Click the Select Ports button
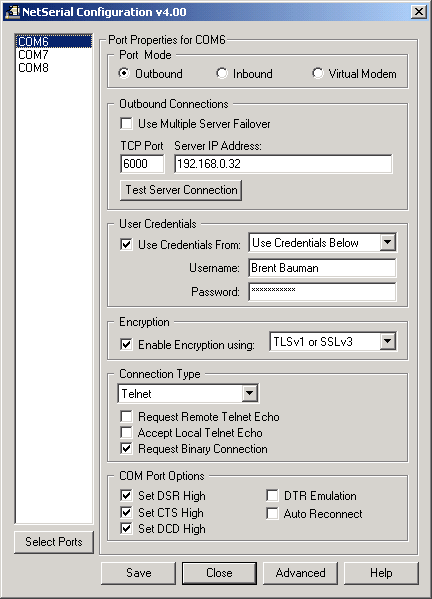 [x=54, y=542]
